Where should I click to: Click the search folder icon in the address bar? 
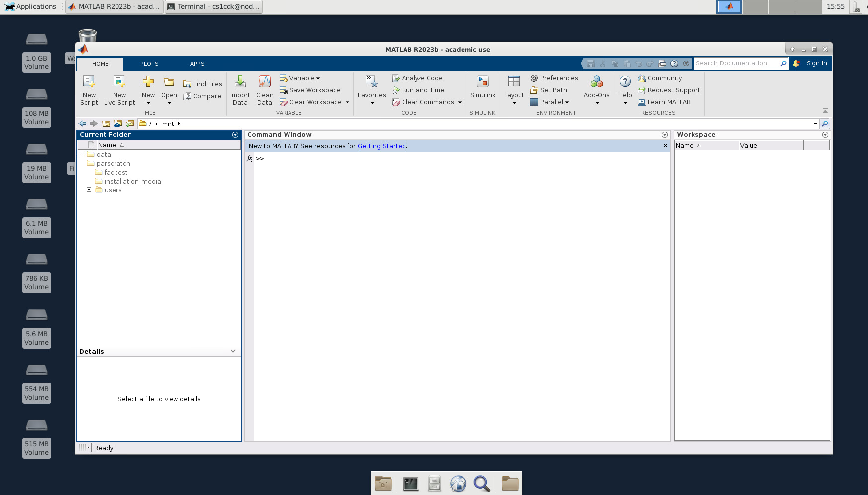tap(825, 124)
